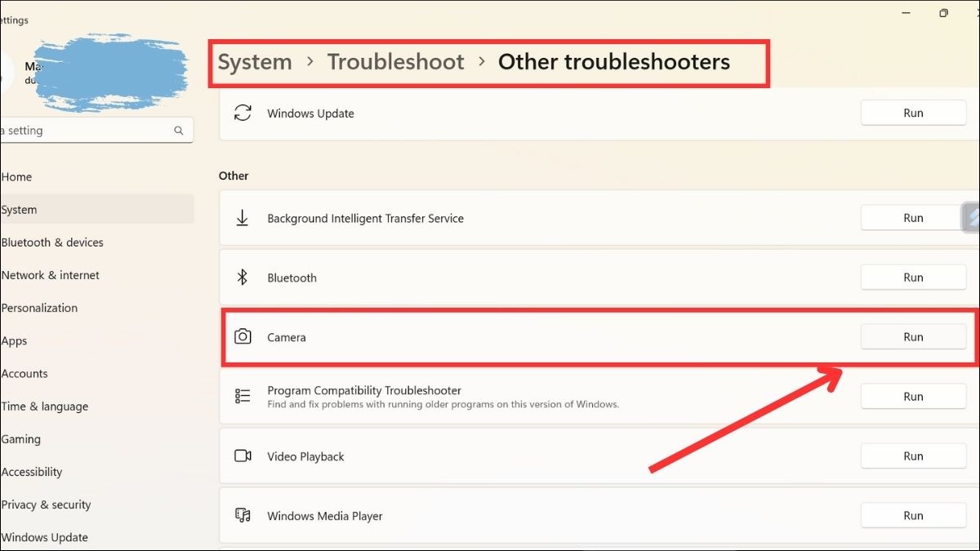Click the Windows Media Player row label
The height and width of the screenshot is (551, 980).
(325, 516)
